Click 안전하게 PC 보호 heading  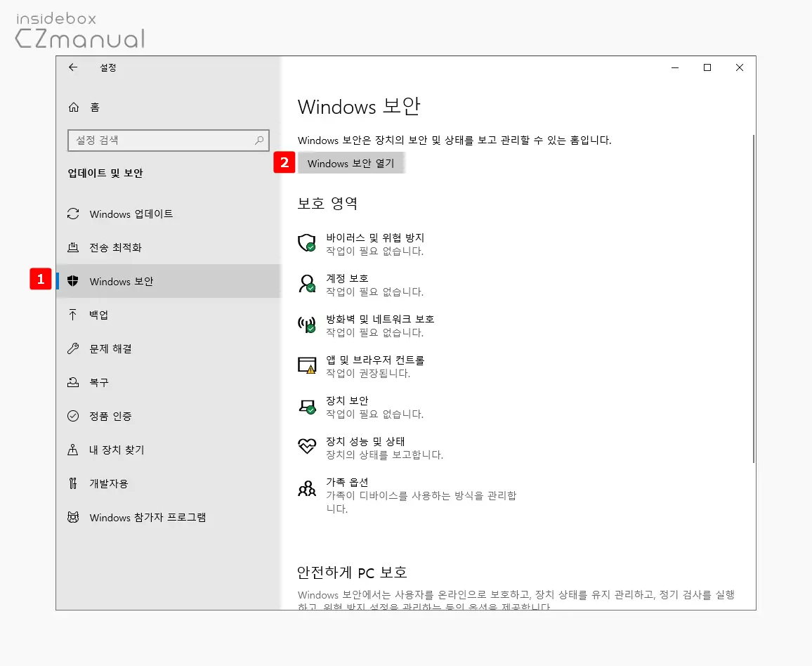352,573
